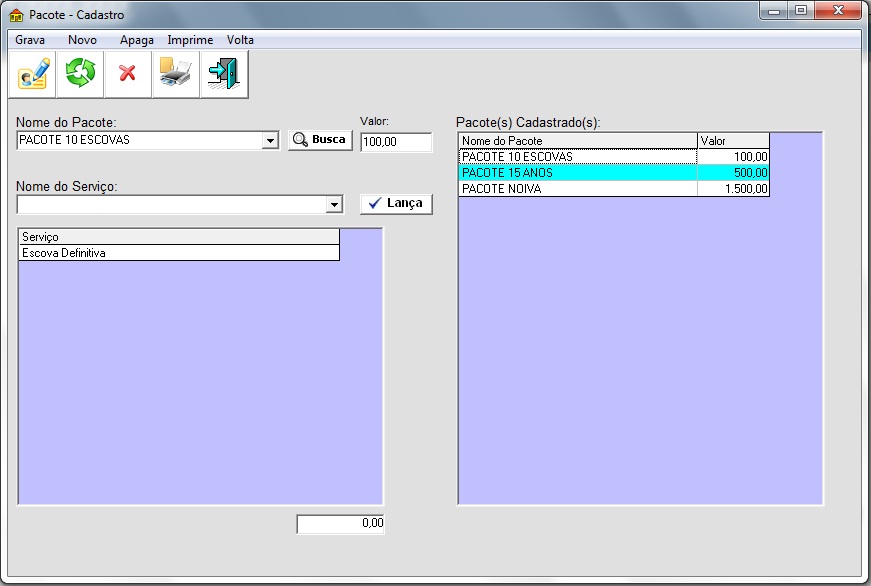
Task: Open the Imprime menu
Action: (190, 40)
